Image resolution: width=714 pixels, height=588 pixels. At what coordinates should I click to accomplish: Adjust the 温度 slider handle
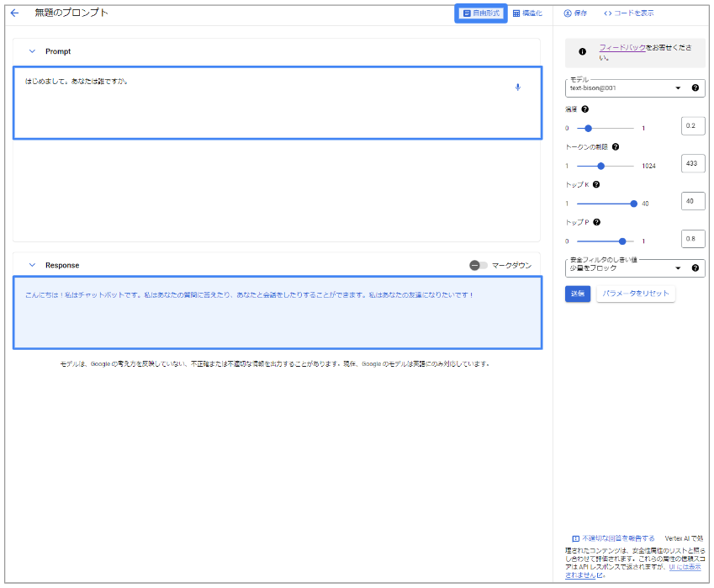(x=588, y=129)
